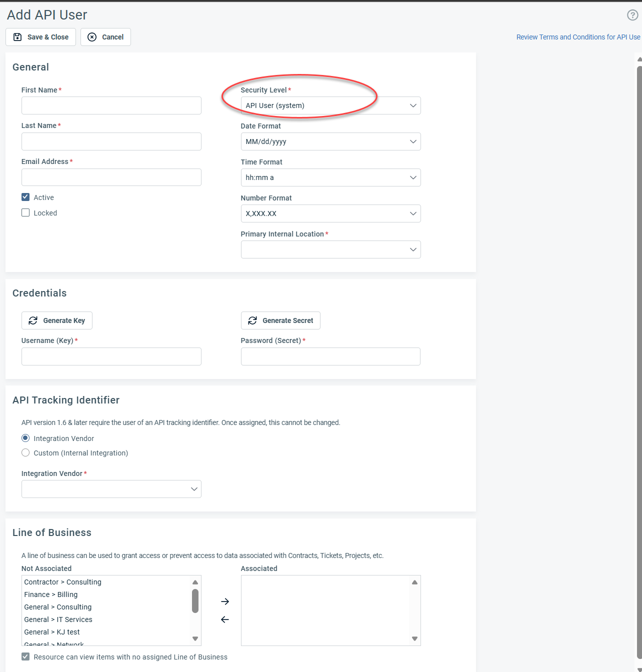The height and width of the screenshot is (672, 642).
Task: Click the help question mark icon
Action: tap(632, 15)
